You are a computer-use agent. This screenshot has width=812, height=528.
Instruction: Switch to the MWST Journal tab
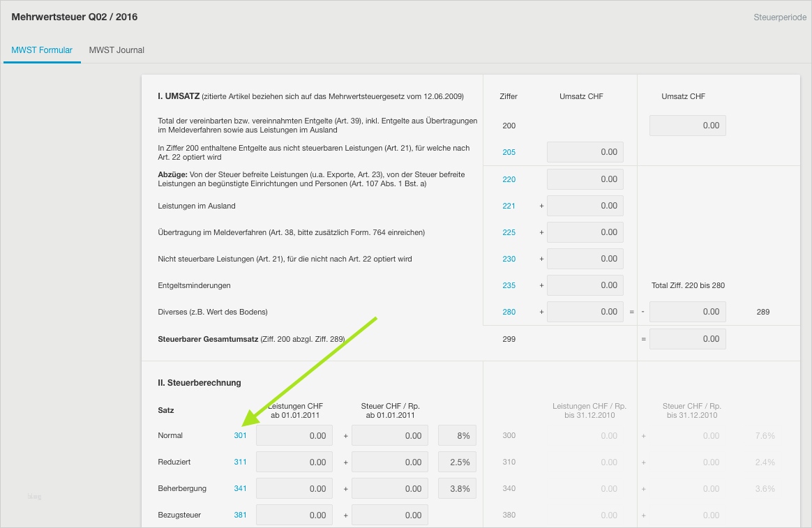coord(116,50)
